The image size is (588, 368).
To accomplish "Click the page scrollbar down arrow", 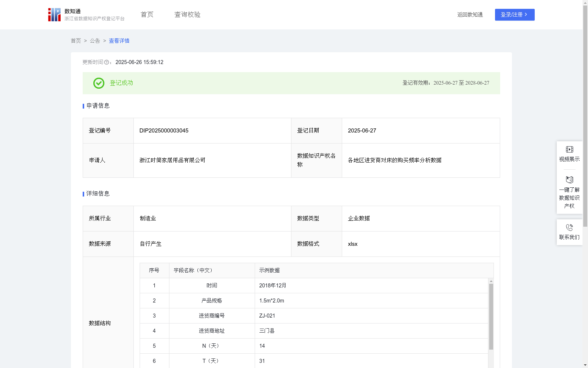I will pyautogui.click(x=585, y=365).
